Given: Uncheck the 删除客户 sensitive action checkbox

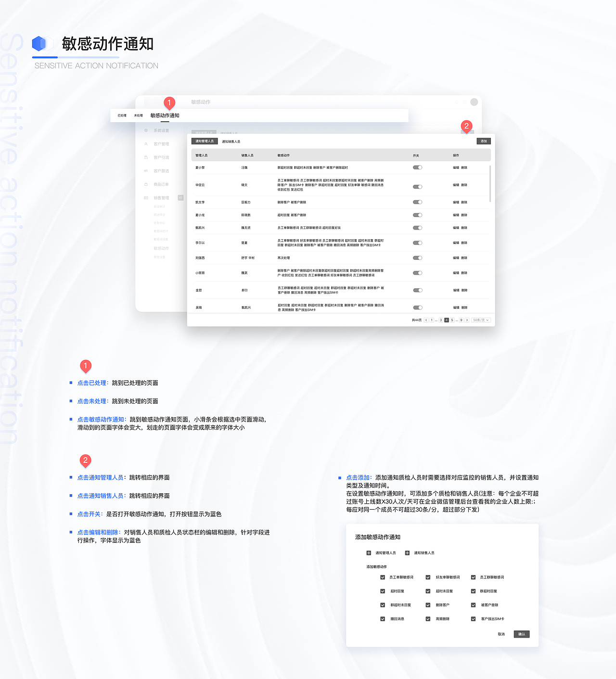Looking at the screenshot, I should coord(427,605).
